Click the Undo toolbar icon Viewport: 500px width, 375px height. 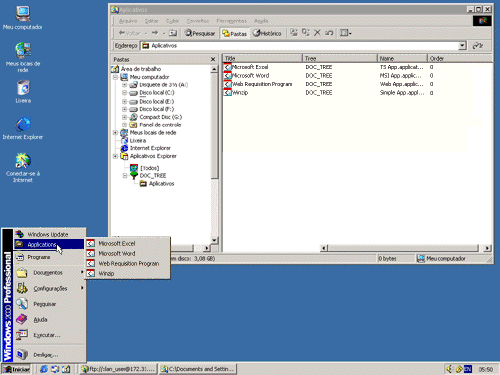coord(329,33)
